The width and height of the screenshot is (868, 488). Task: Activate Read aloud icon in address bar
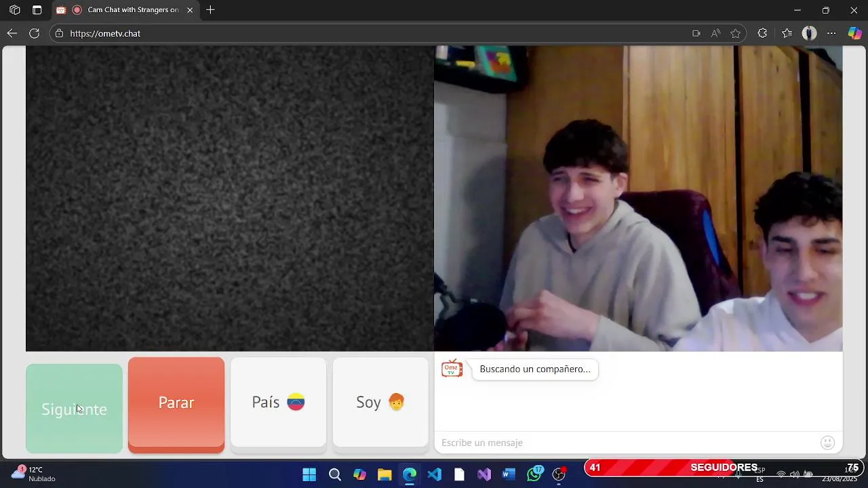(x=715, y=33)
